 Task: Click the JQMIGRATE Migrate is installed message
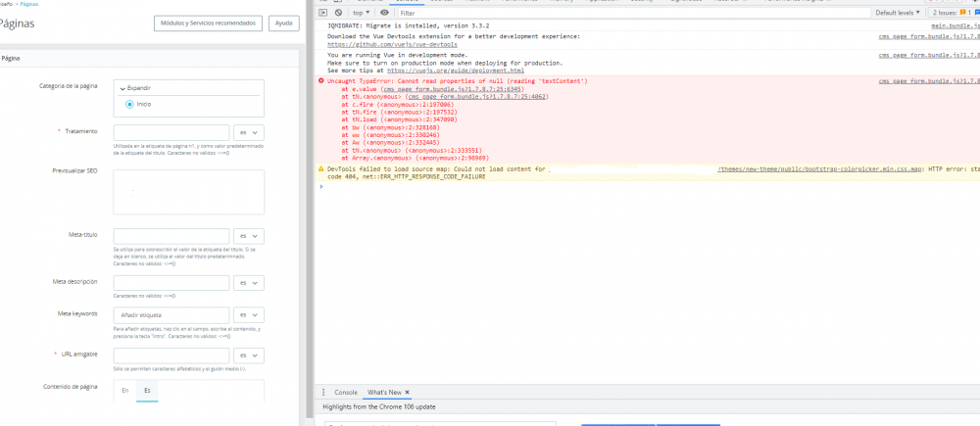point(408,26)
